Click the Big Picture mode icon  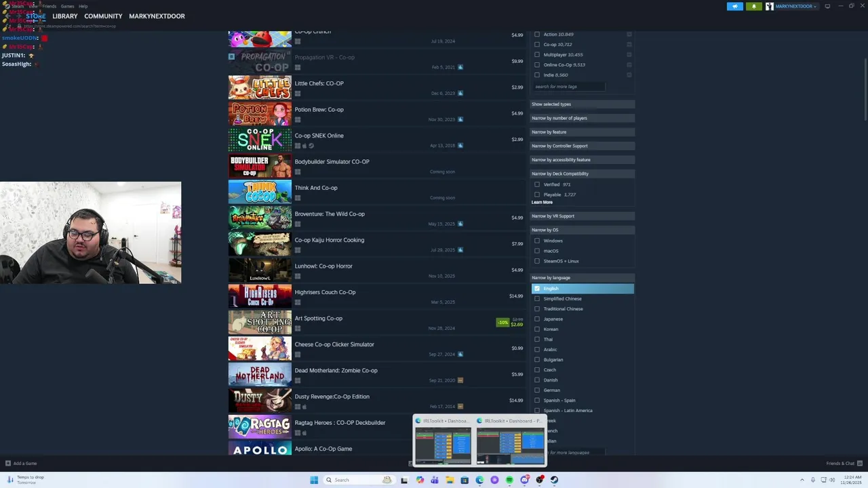coord(827,6)
